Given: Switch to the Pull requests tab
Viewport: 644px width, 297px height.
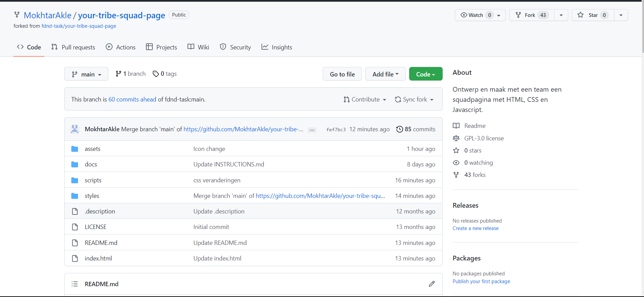Looking at the screenshot, I should 73,47.
